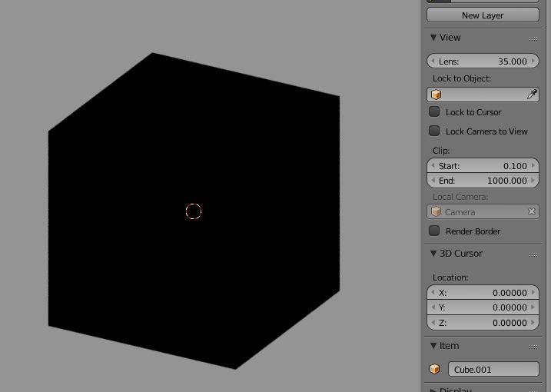Click the cube icon in Lock to Object

436,95
